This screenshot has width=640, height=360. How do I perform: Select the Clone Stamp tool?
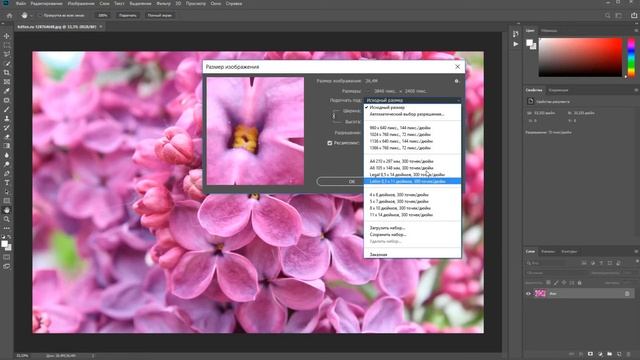click(7, 118)
